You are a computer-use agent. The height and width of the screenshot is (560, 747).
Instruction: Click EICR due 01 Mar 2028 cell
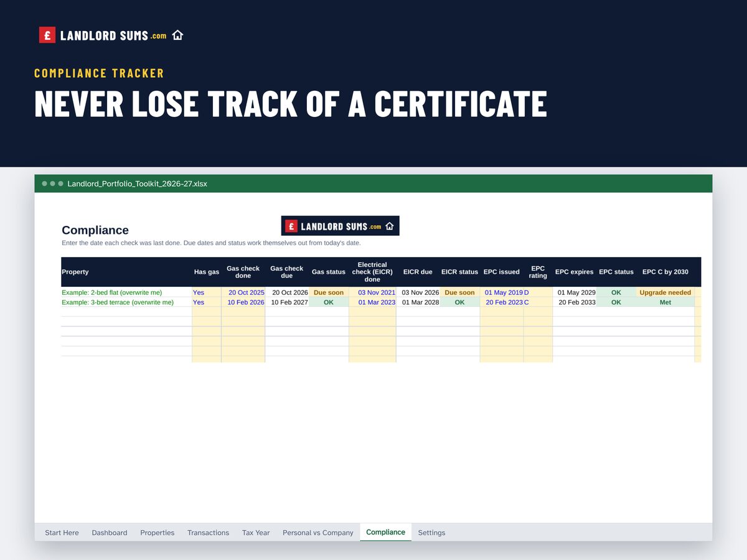(418, 302)
